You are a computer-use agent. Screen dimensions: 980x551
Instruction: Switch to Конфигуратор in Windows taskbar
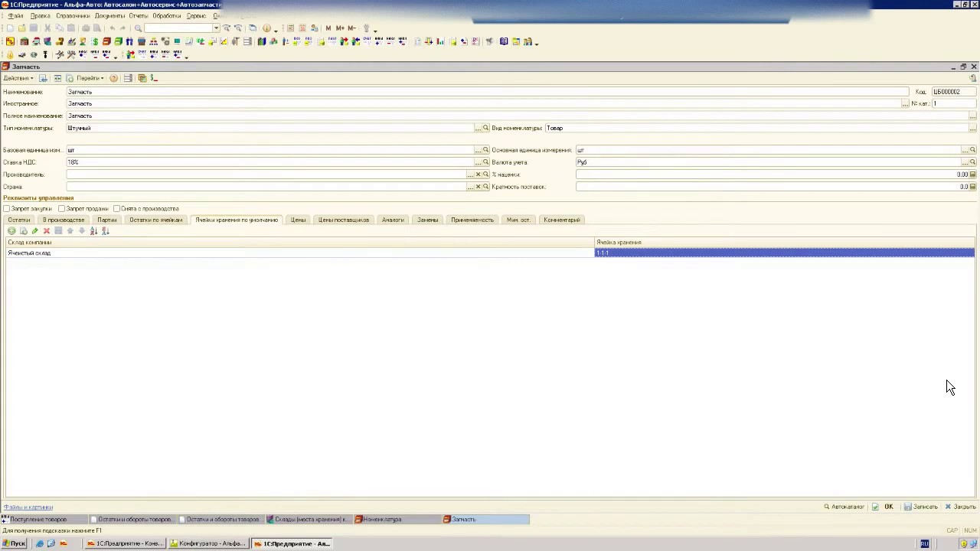(x=207, y=544)
